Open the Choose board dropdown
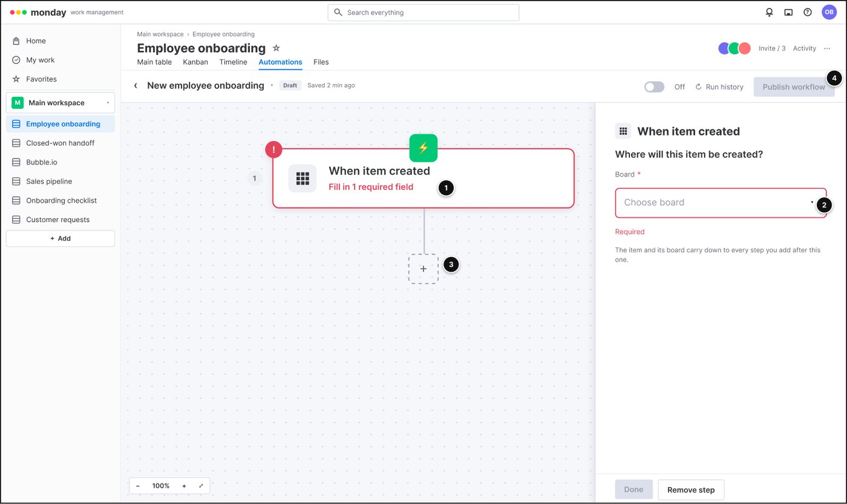 721,203
